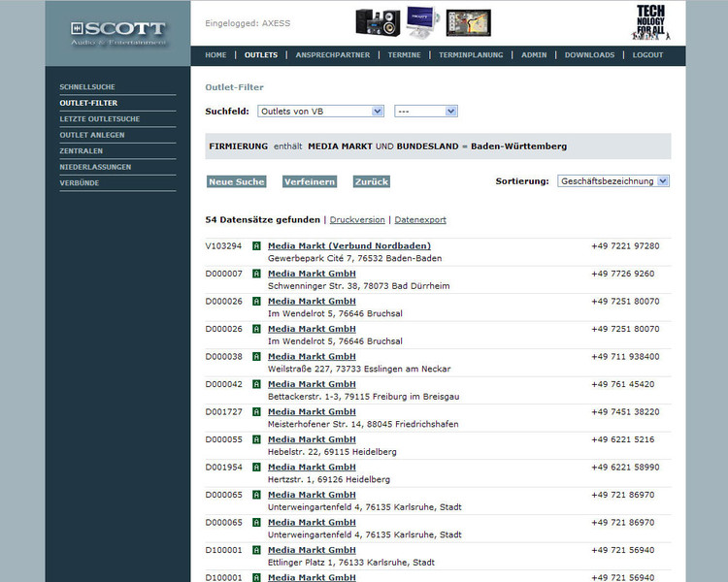Click phone number +49 7221 97280

click(625, 246)
